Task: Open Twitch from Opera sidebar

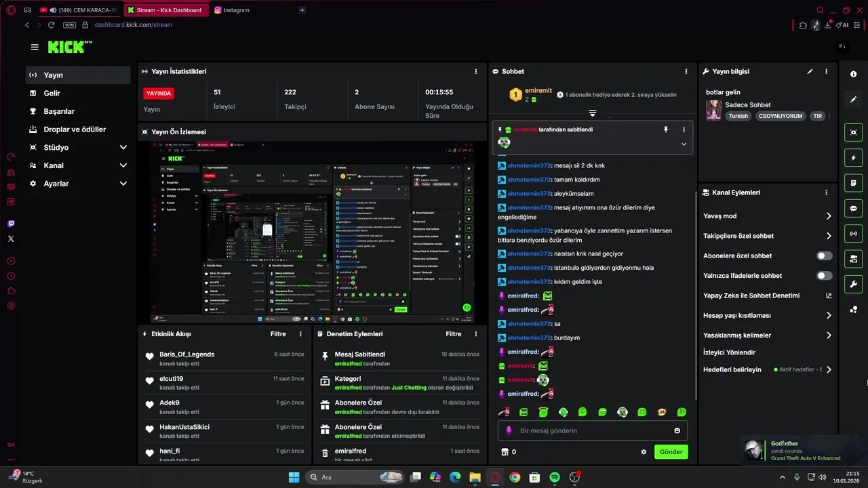Action: click(x=11, y=224)
